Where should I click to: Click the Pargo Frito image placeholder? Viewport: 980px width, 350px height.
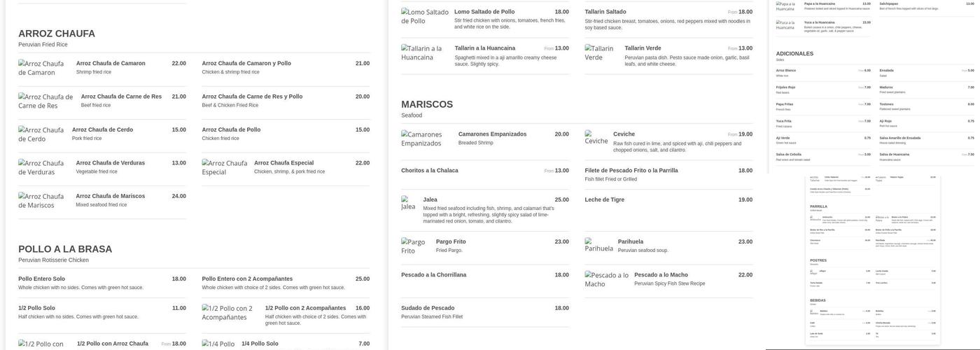415,246
